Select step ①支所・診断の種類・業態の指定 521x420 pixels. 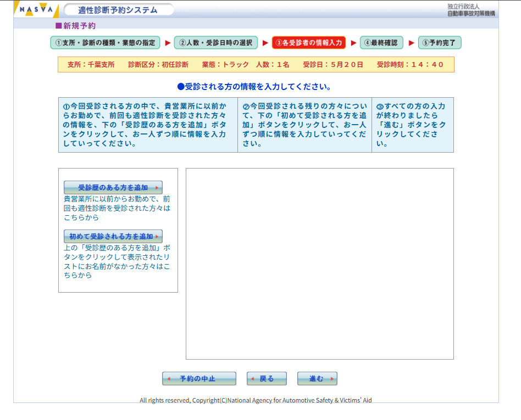pos(105,42)
